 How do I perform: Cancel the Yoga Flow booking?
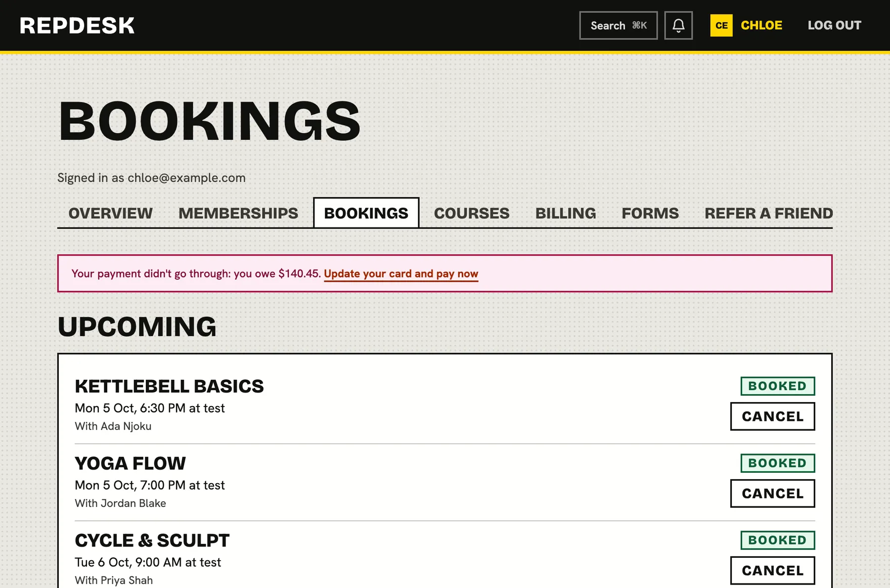point(773,494)
